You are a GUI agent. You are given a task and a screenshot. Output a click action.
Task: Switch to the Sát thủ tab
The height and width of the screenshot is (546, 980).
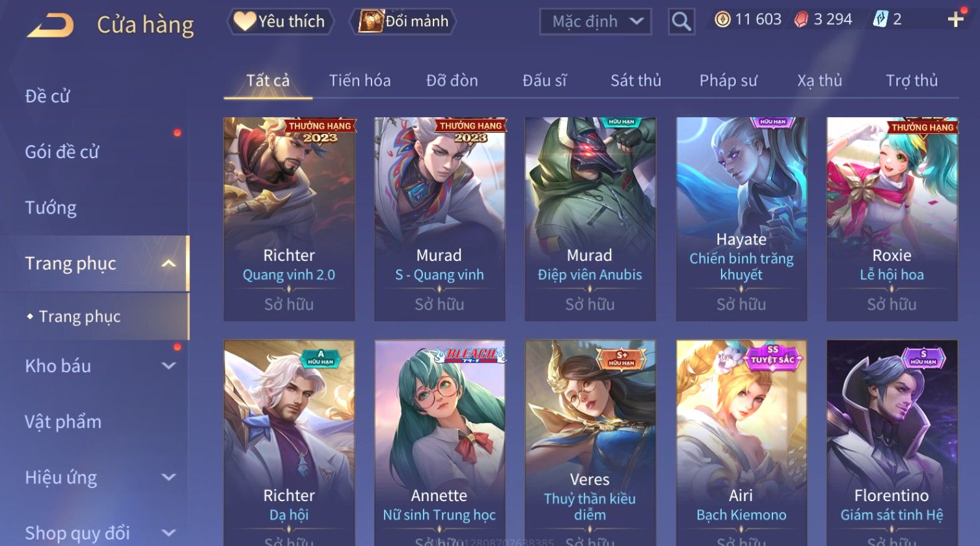tap(636, 81)
